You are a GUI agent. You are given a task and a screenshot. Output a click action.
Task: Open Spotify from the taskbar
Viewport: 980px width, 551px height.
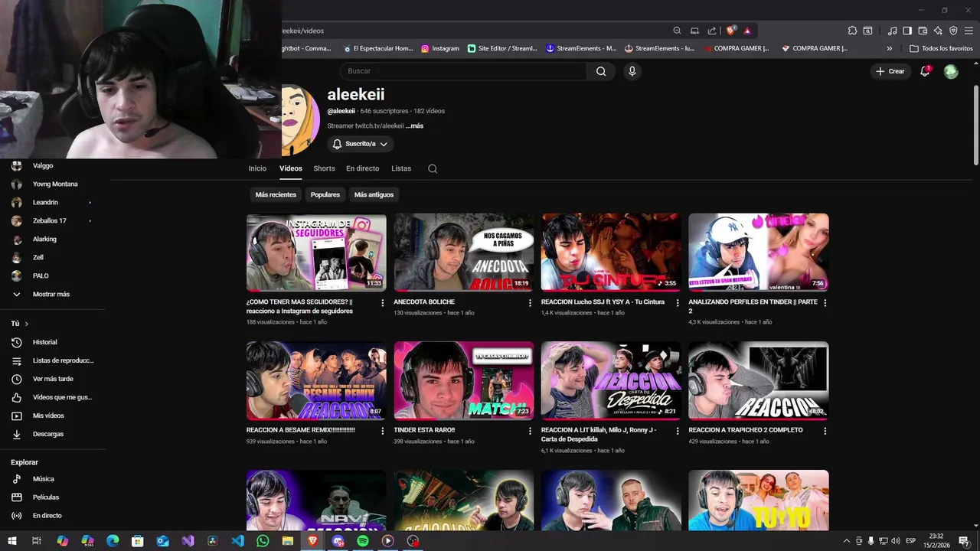(363, 541)
